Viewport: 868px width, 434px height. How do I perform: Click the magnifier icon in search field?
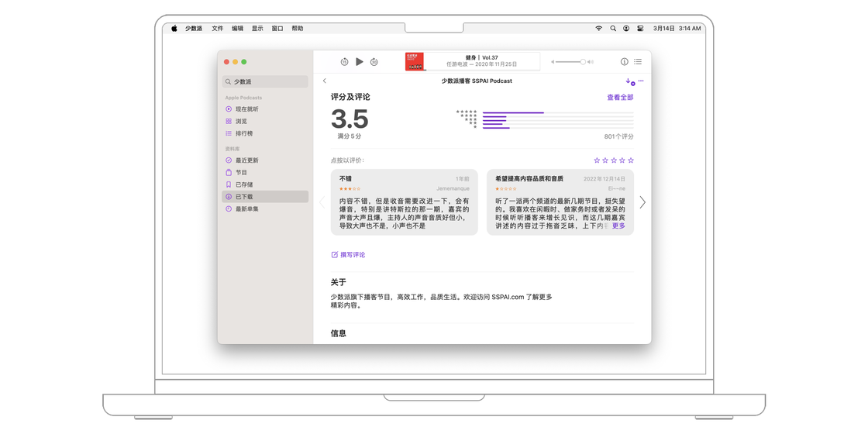(x=228, y=82)
